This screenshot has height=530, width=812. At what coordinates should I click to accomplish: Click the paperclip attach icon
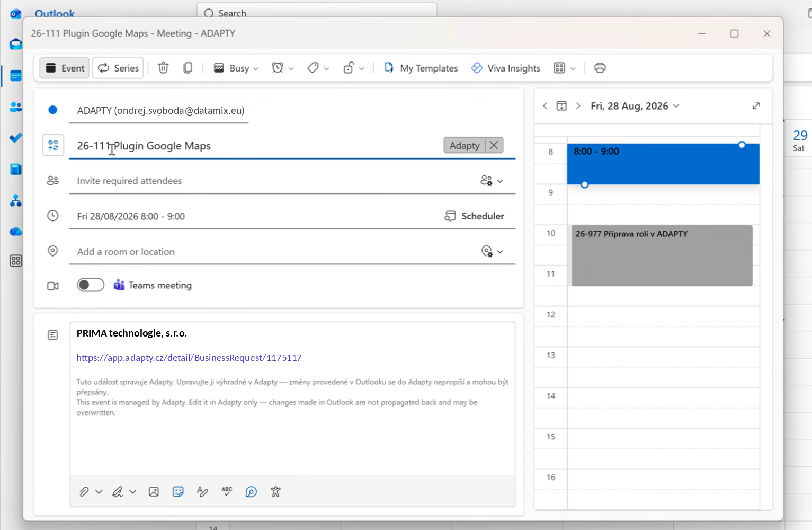tap(84, 492)
